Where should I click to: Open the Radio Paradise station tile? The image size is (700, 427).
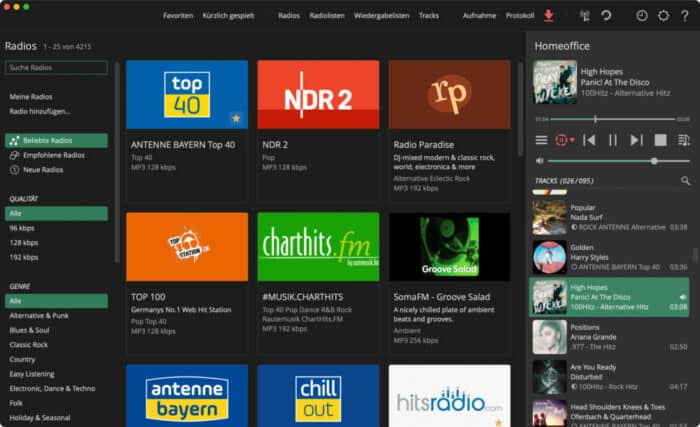click(450, 131)
